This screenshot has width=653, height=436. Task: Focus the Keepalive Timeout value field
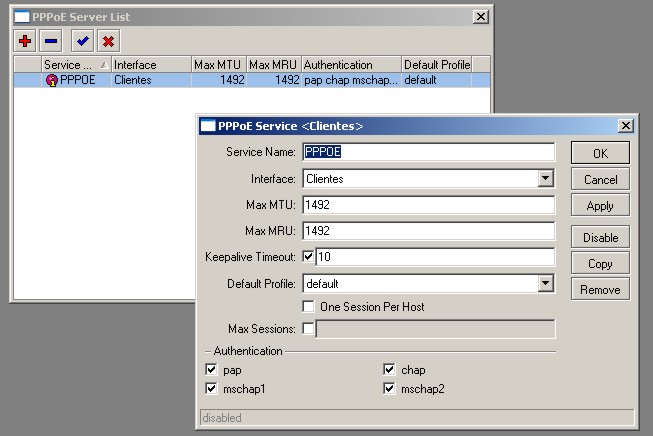point(435,257)
